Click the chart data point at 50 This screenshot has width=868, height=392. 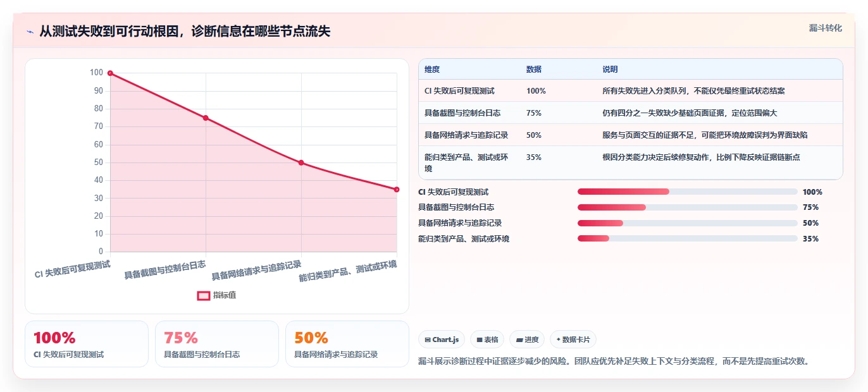pyautogui.click(x=301, y=162)
